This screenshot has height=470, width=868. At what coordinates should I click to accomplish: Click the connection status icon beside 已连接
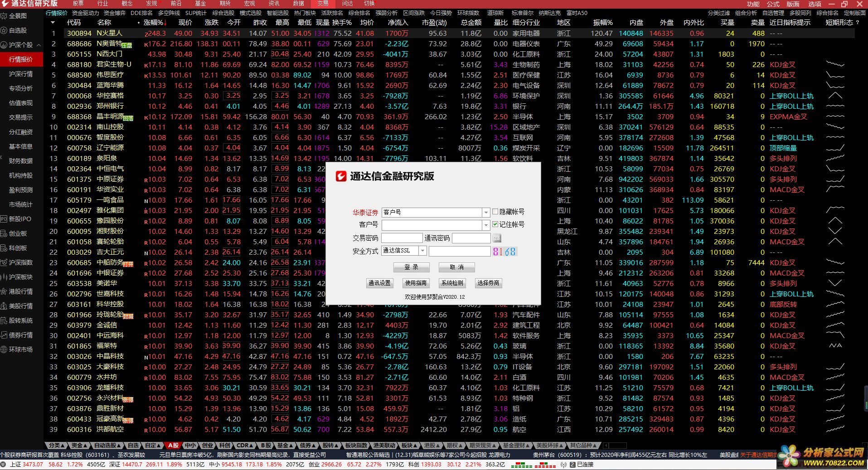tap(572, 465)
